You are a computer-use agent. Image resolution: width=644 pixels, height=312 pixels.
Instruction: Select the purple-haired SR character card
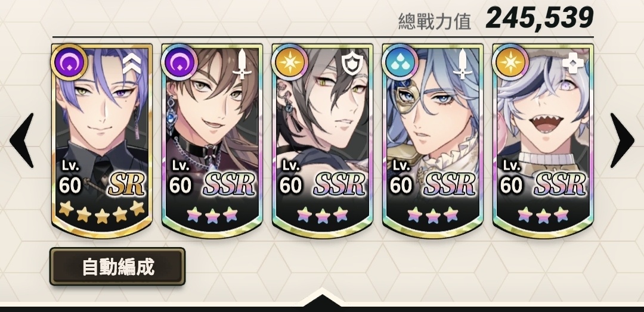(102, 141)
